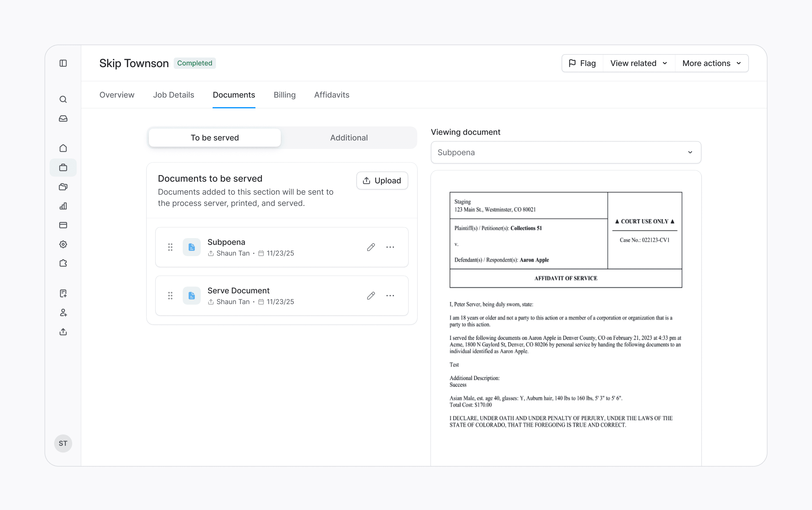Click the Upload button
The width and height of the screenshot is (812, 510).
[382, 181]
